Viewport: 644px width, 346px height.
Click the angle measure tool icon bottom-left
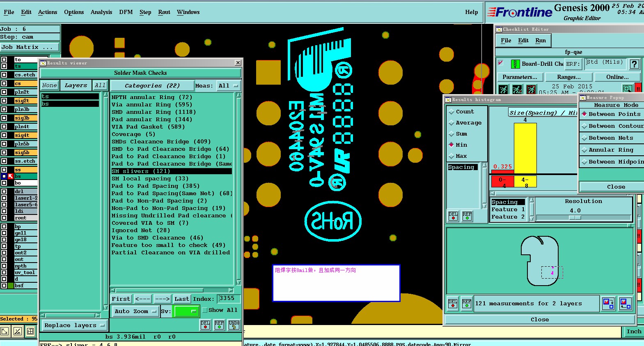pyautogui.click(x=18, y=331)
